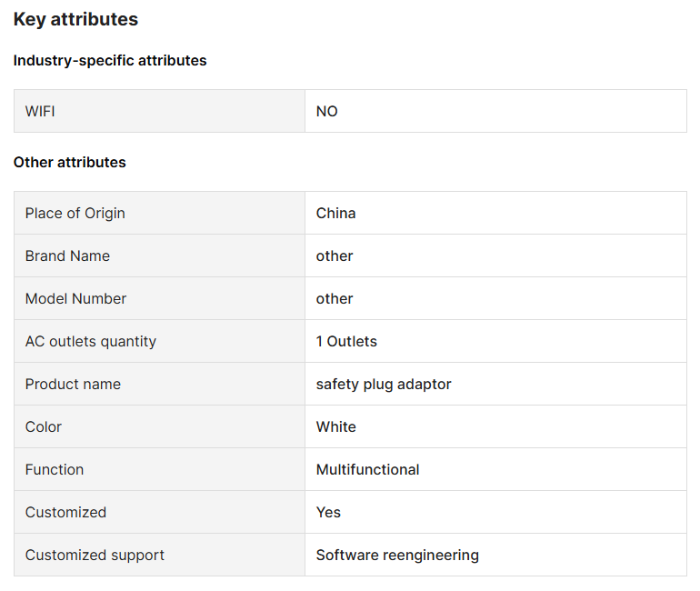This screenshot has height=591, width=700.
Task: Click the White color value
Action: (x=336, y=426)
